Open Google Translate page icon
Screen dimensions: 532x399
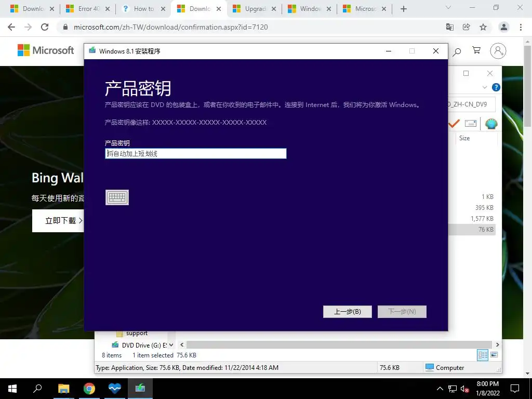[450, 27]
